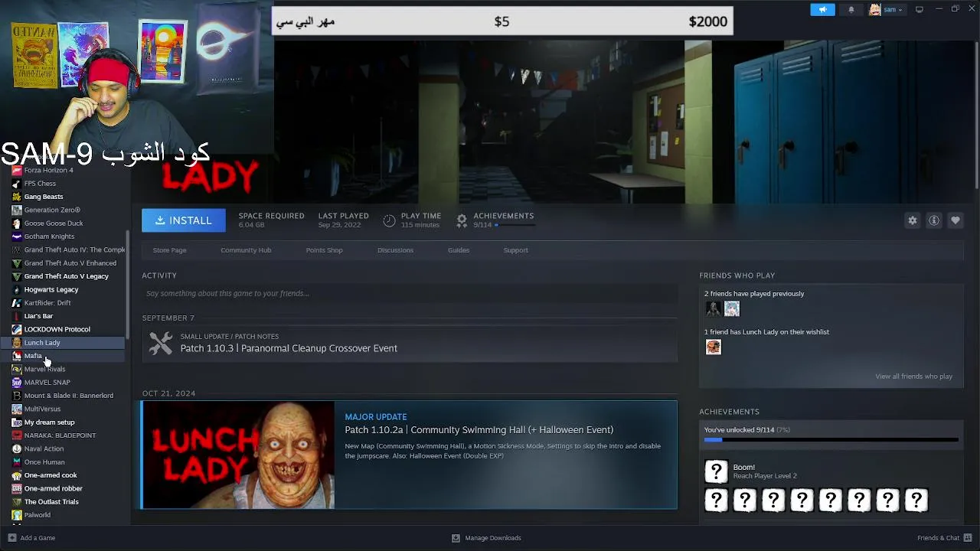Click the Achievements trophy icon near play time
The image size is (980, 551).
[462, 220]
